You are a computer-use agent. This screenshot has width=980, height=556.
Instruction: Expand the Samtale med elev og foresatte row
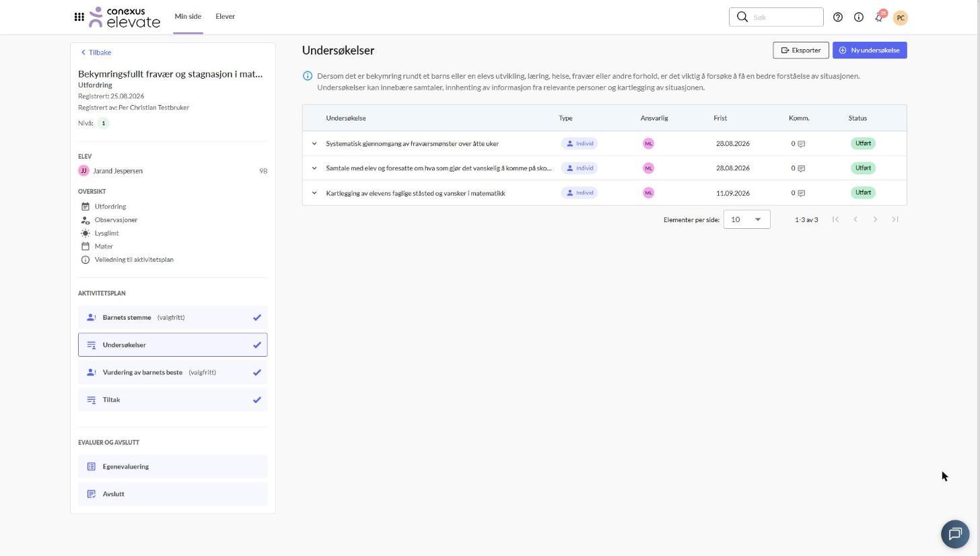click(314, 168)
